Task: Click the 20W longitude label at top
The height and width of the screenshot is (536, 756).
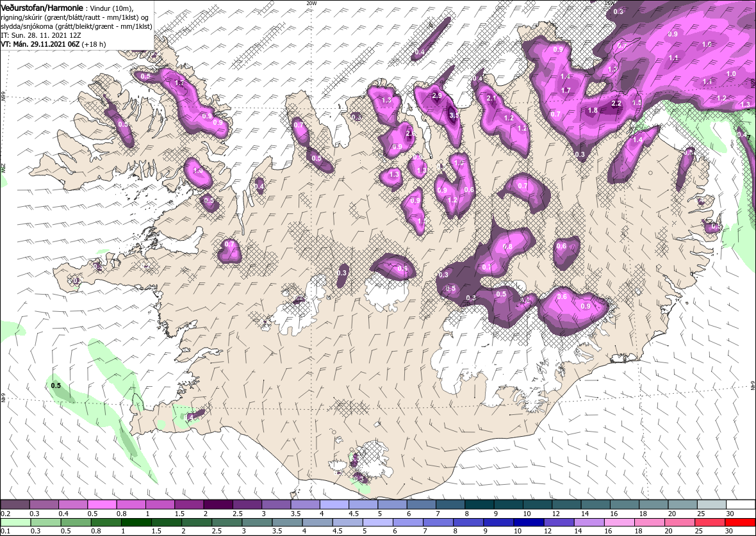Action: 312,3
